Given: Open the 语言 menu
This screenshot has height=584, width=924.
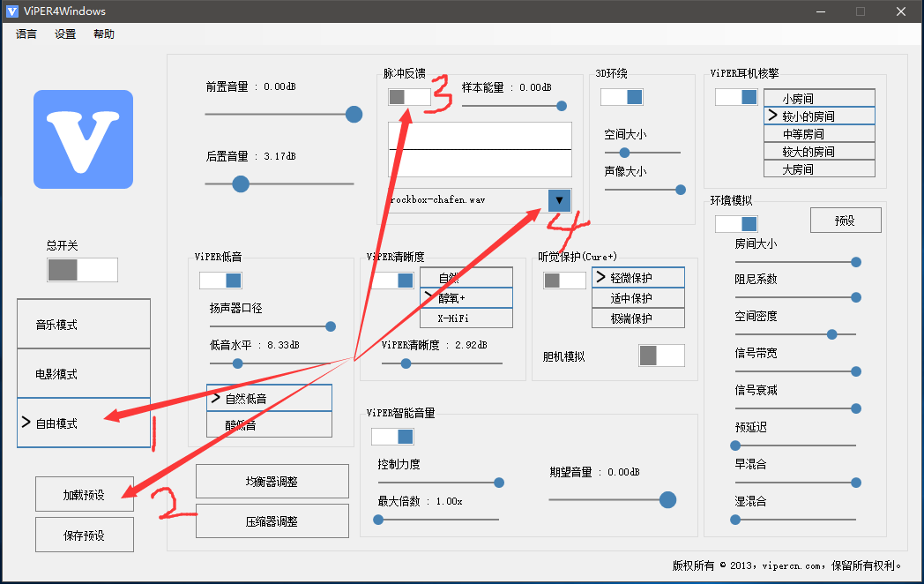Looking at the screenshot, I should click(26, 34).
